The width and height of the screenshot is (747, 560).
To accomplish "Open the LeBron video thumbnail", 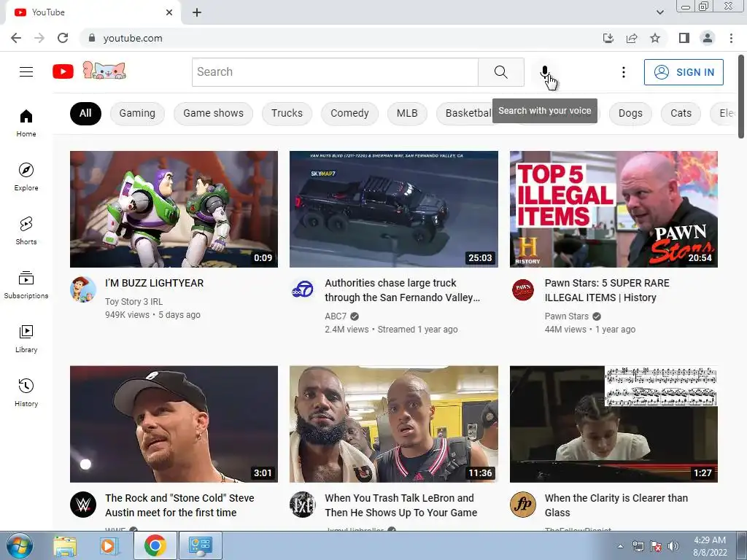I will 393,424.
